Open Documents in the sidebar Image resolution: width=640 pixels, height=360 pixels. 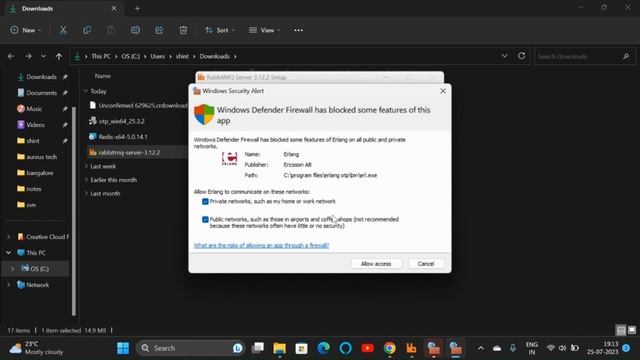[x=42, y=93]
